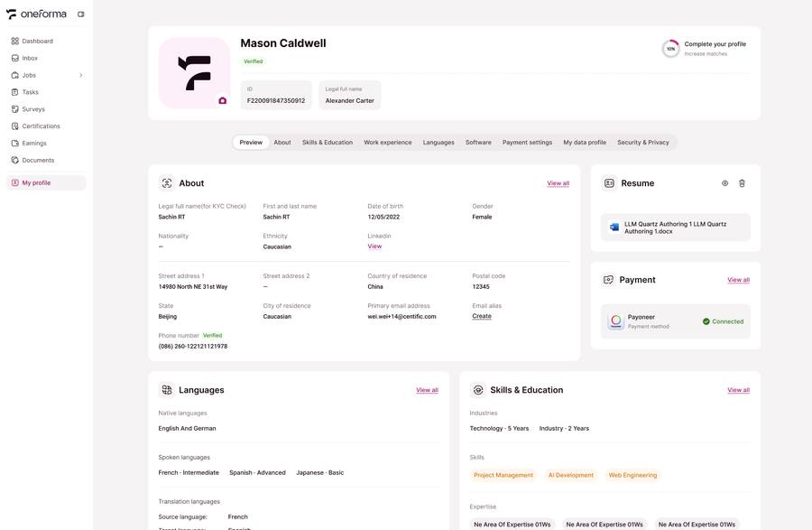
Task: Expand the Jobs submenu chevron
Action: tap(81, 75)
